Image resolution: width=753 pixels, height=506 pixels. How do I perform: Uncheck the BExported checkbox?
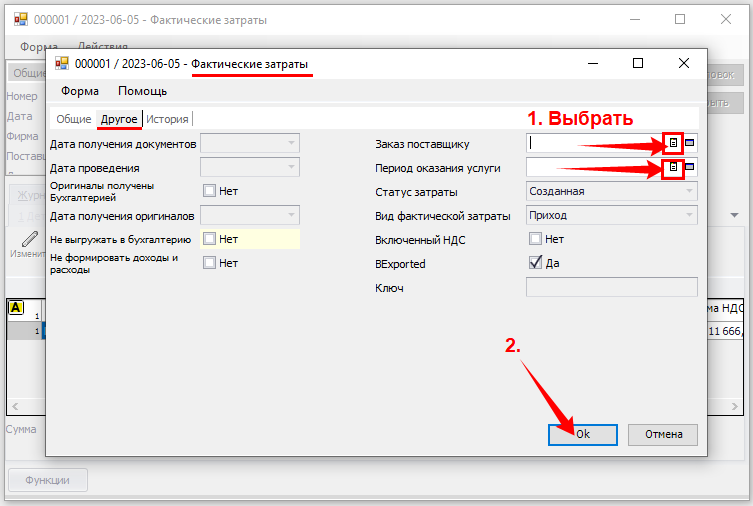535,264
